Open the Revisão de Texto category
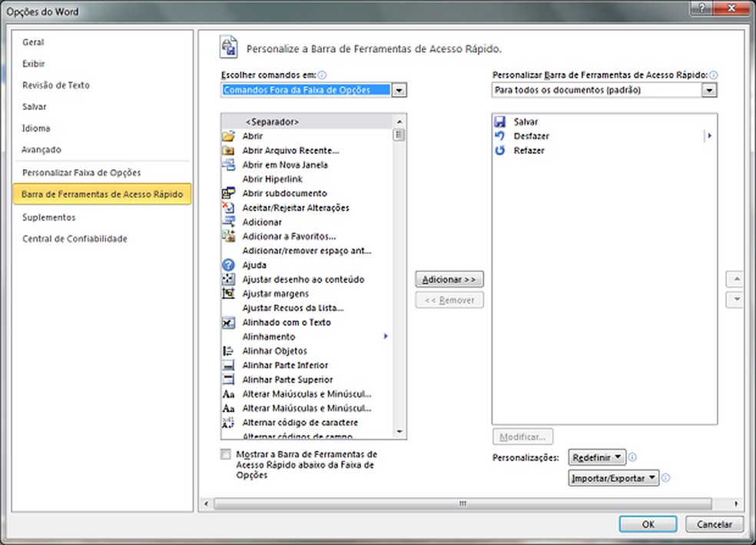The width and height of the screenshot is (756, 545). (56, 85)
